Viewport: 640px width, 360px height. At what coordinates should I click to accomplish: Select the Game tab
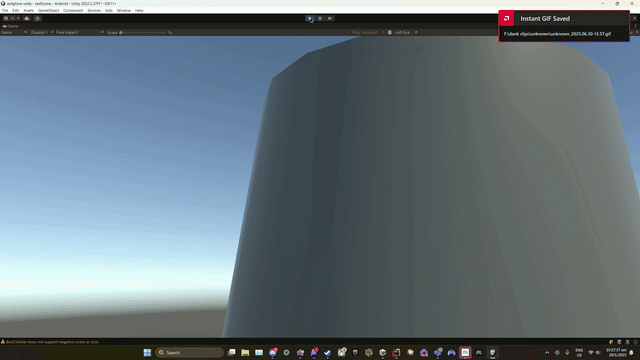11,26
